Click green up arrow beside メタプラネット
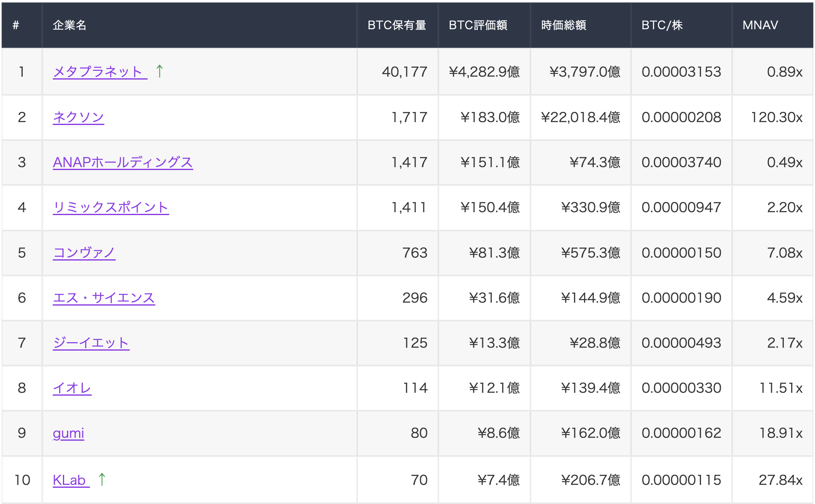 (x=160, y=71)
